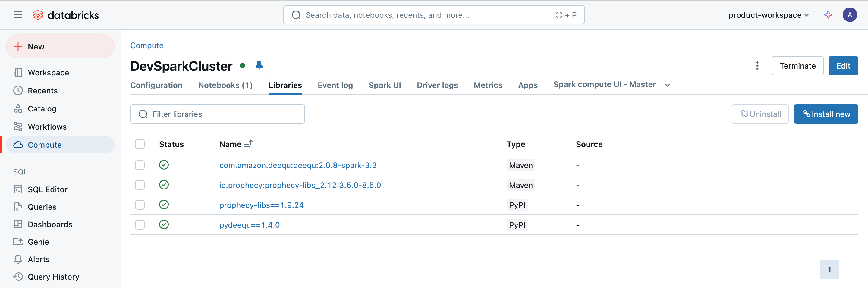868x288 pixels.
Task: Click the Edit cluster button
Action: coord(843,66)
